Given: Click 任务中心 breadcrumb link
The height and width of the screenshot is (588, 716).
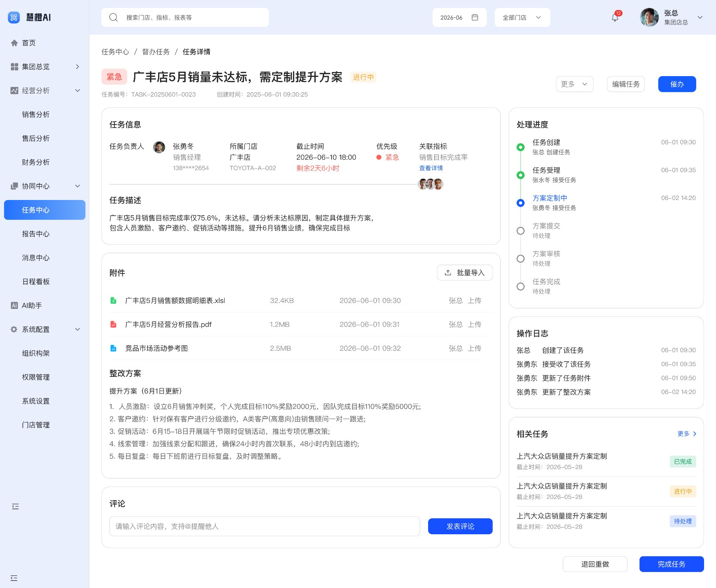Looking at the screenshot, I should [115, 52].
